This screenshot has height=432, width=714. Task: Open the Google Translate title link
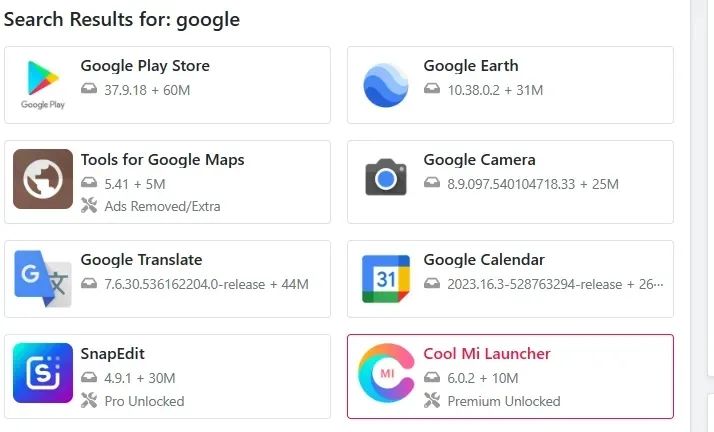tap(142, 260)
